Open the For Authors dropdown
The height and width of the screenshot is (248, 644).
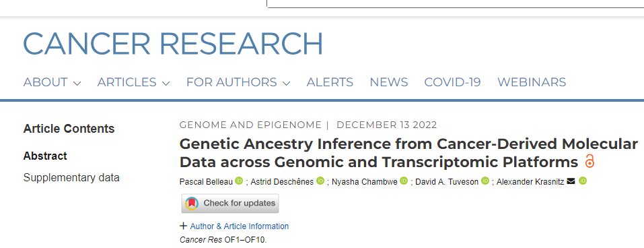click(238, 82)
